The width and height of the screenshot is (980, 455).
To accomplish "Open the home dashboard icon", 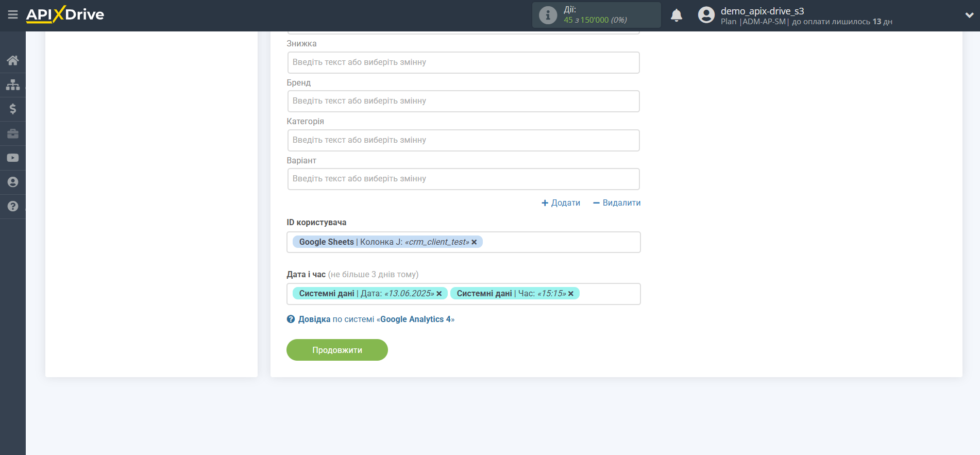I will pos(13,60).
